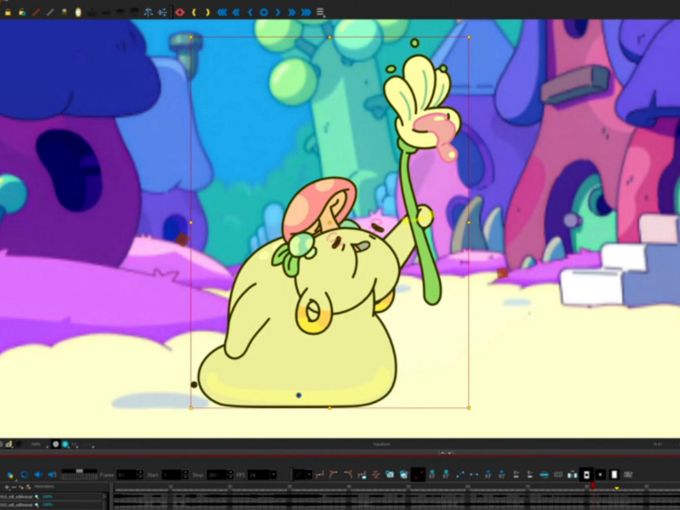The image size is (680, 510).
Task: Adjust the playback jog slider
Action: [79, 474]
